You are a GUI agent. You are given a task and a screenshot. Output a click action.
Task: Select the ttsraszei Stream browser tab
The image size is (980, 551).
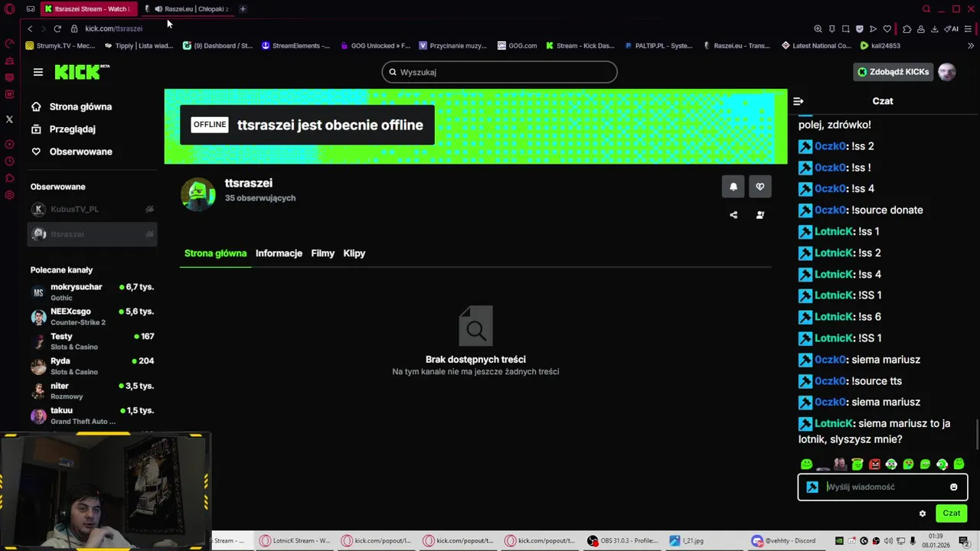click(x=90, y=9)
